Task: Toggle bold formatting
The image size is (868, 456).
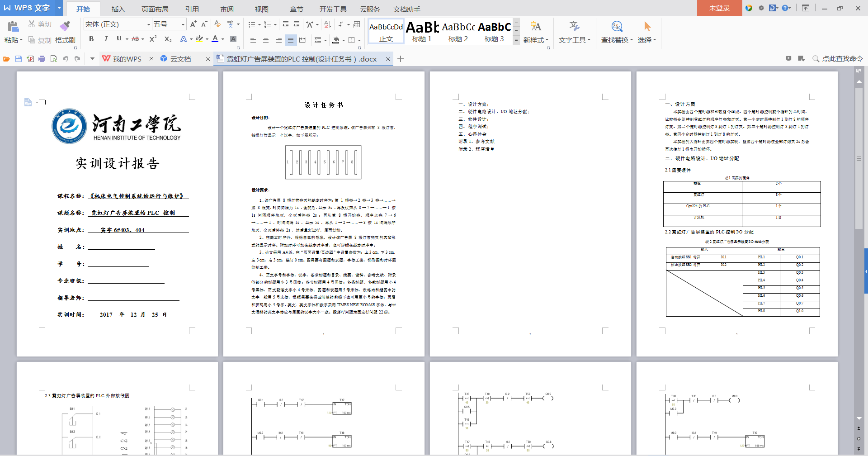Action: 91,39
